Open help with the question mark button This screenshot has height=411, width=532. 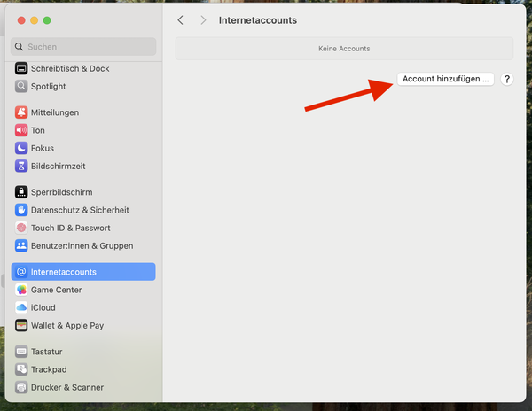tap(507, 79)
